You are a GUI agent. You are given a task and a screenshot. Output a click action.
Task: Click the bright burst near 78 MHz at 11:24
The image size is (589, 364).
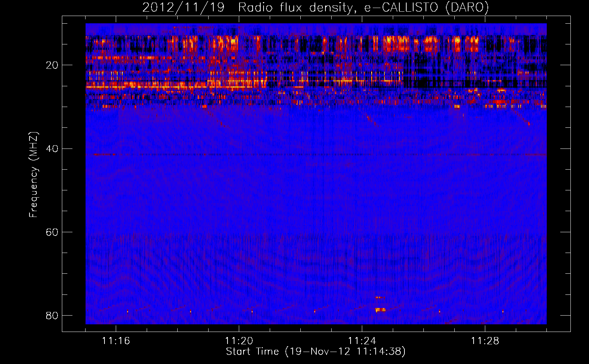click(380, 310)
